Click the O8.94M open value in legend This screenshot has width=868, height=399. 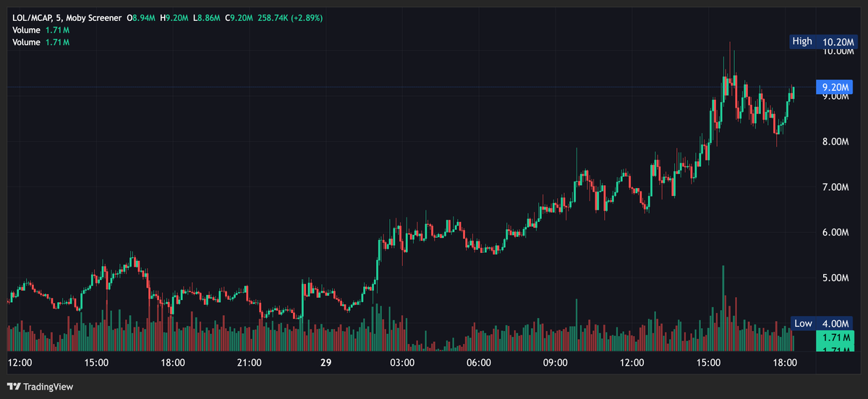click(141, 17)
